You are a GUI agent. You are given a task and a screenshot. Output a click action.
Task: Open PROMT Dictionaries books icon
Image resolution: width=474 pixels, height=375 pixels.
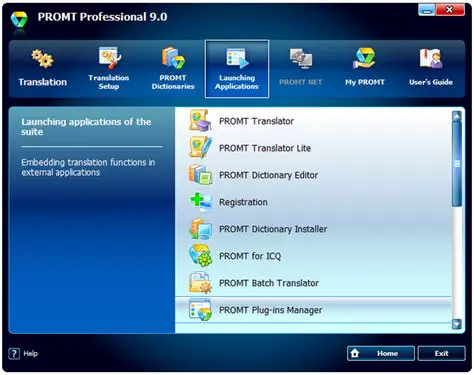173,58
